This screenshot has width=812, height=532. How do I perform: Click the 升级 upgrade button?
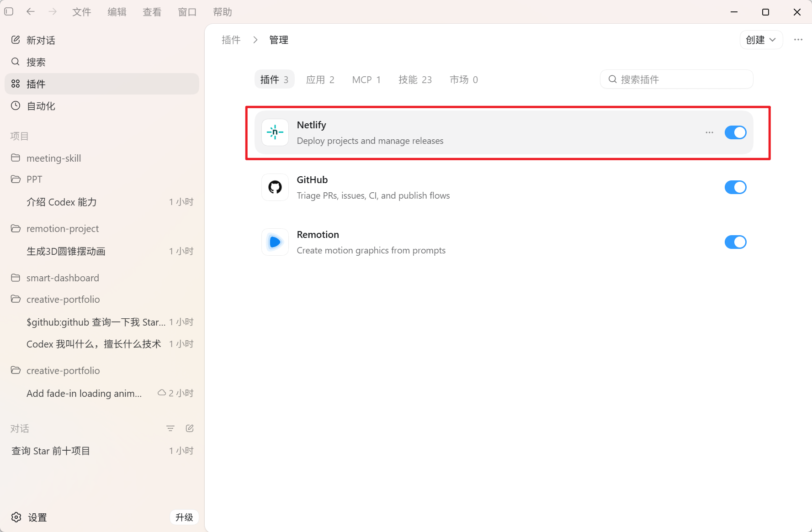[184, 517]
